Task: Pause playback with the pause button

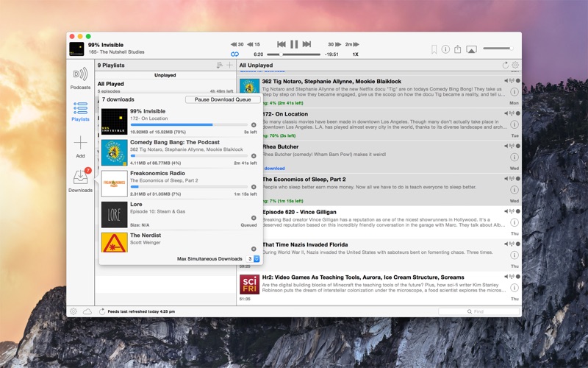Action: [294, 44]
